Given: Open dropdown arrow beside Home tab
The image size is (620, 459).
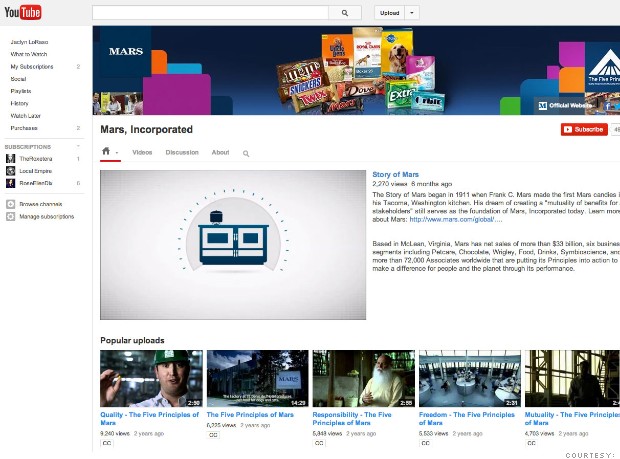Looking at the screenshot, I should click(117, 154).
